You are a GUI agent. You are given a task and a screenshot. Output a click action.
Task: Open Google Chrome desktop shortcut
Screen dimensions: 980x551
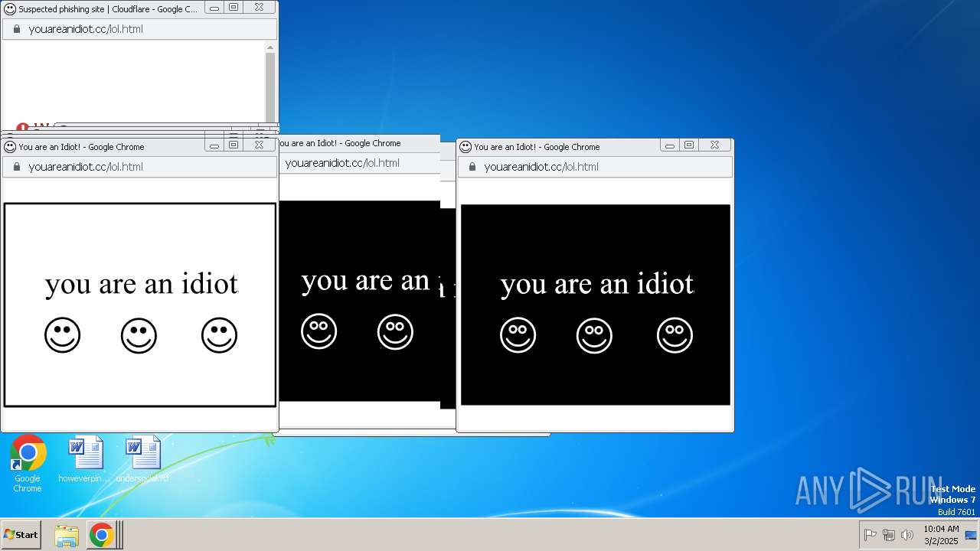pos(28,463)
